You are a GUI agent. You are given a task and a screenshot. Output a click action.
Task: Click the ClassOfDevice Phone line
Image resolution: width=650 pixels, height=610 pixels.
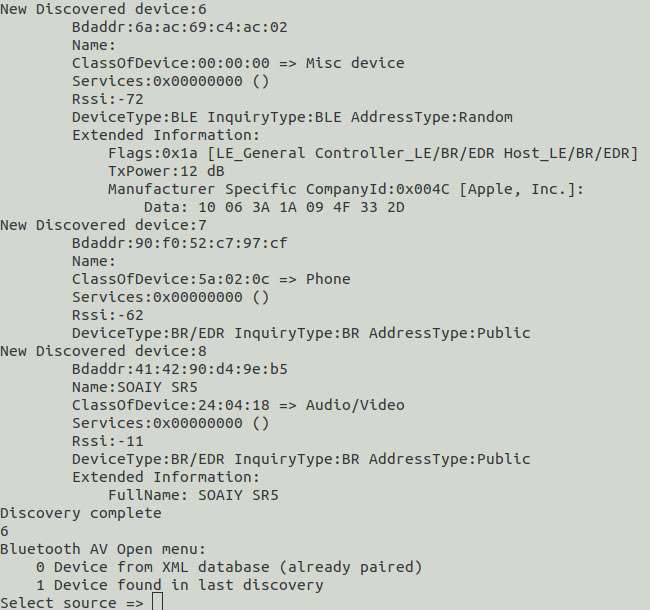[211, 279]
